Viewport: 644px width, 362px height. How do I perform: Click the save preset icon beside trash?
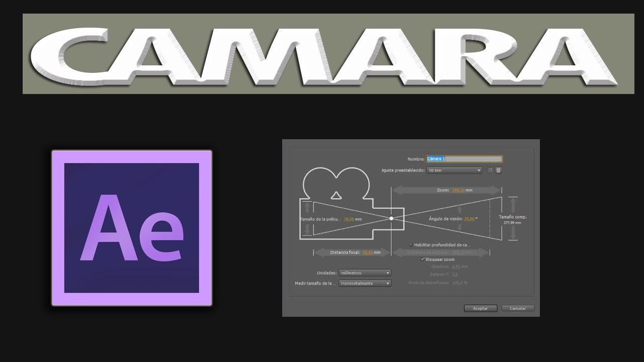pyautogui.click(x=491, y=170)
